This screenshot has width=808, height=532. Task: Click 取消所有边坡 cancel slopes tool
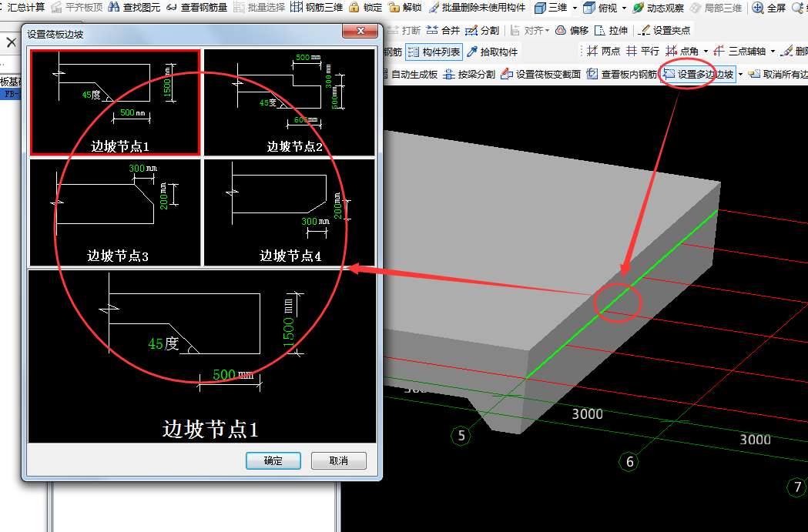[x=778, y=74]
